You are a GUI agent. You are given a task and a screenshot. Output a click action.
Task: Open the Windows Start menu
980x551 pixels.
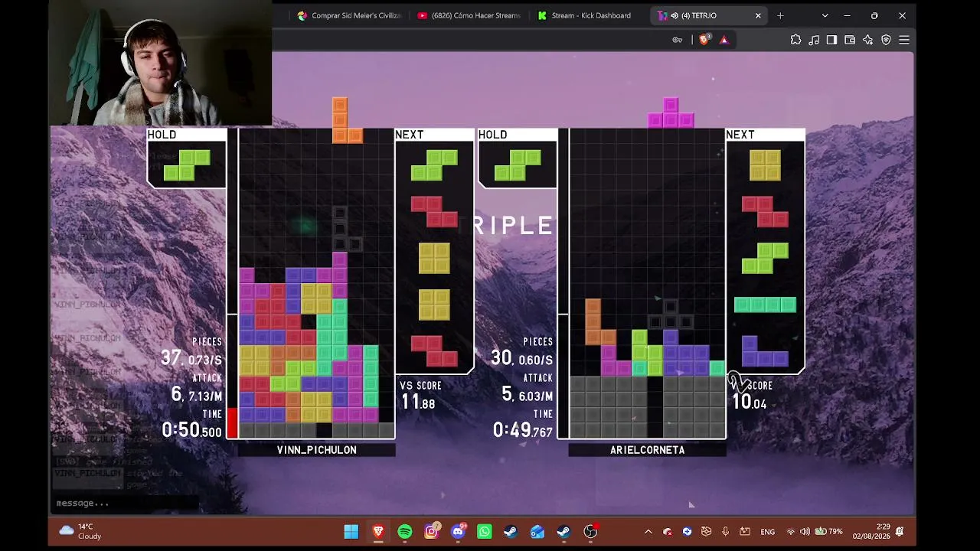tap(351, 531)
